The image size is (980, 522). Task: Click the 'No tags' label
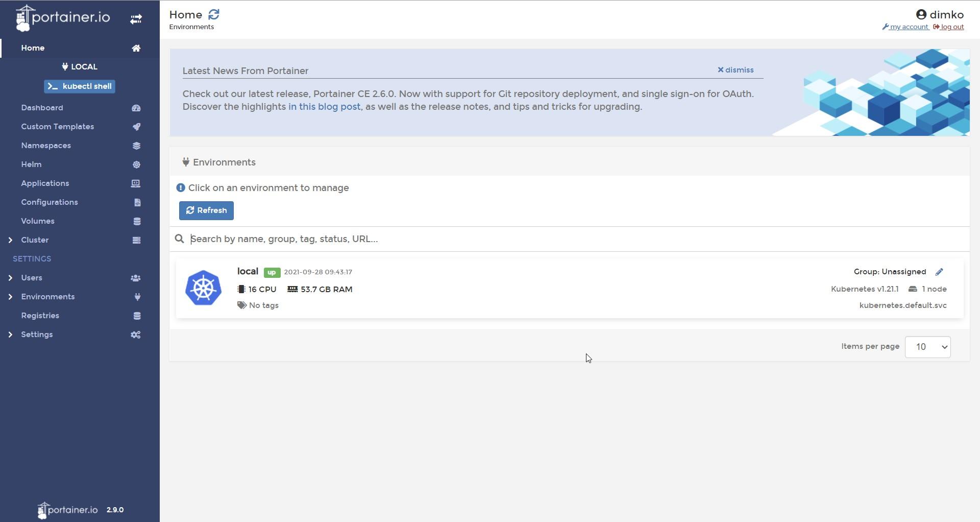[x=264, y=305]
